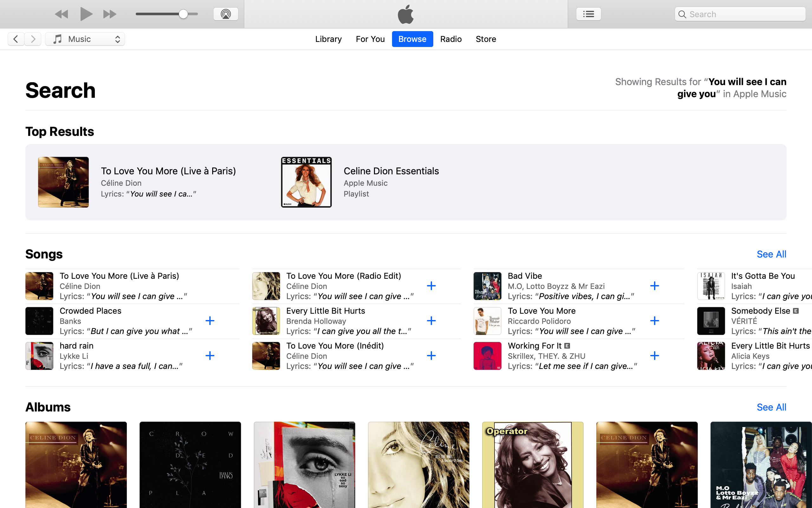
Task: Click Alicia Keys artist name
Action: (750, 356)
